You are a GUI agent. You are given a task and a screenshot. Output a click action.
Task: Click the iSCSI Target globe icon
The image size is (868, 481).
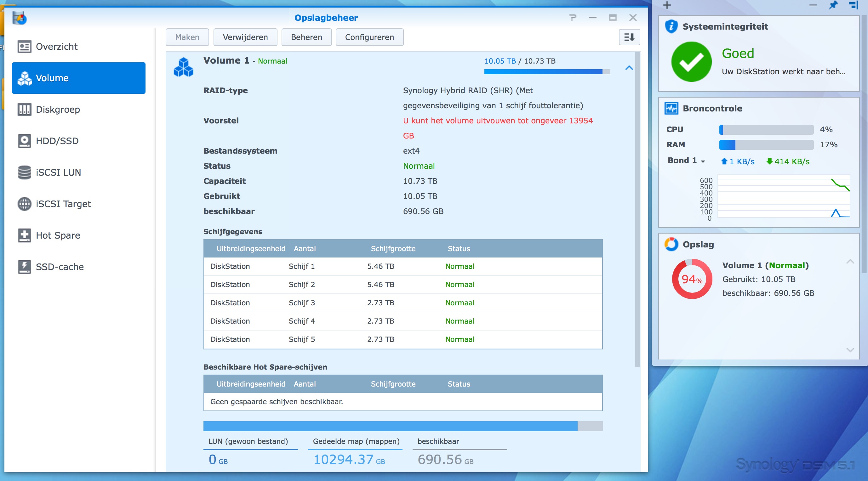tap(24, 204)
